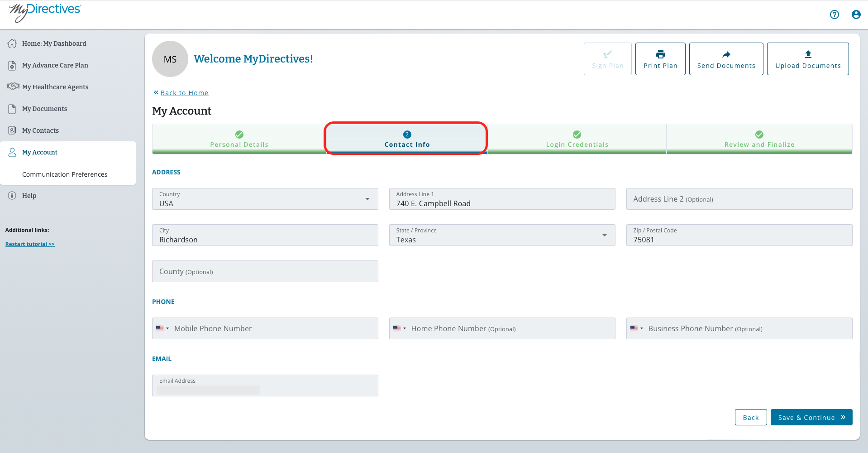Click the step 2 badge on Contact Info

click(x=407, y=135)
